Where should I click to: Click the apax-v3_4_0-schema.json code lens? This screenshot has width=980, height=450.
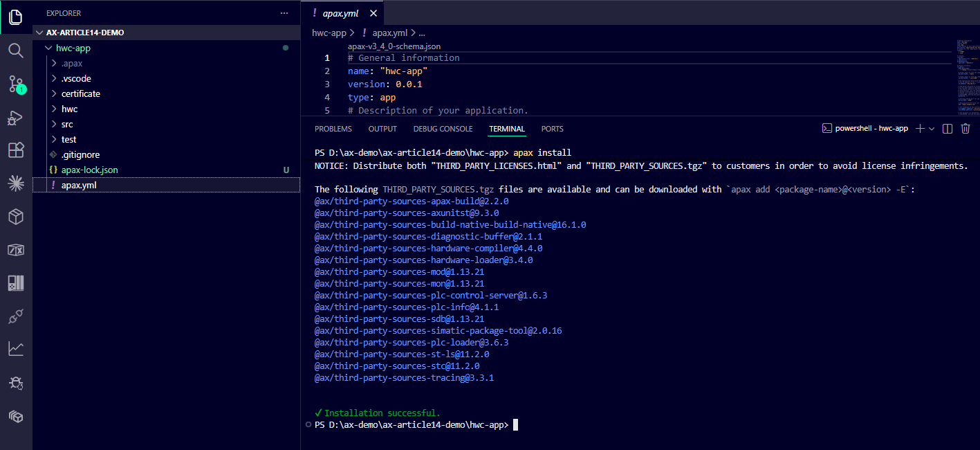pyautogui.click(x=394, y=46)
